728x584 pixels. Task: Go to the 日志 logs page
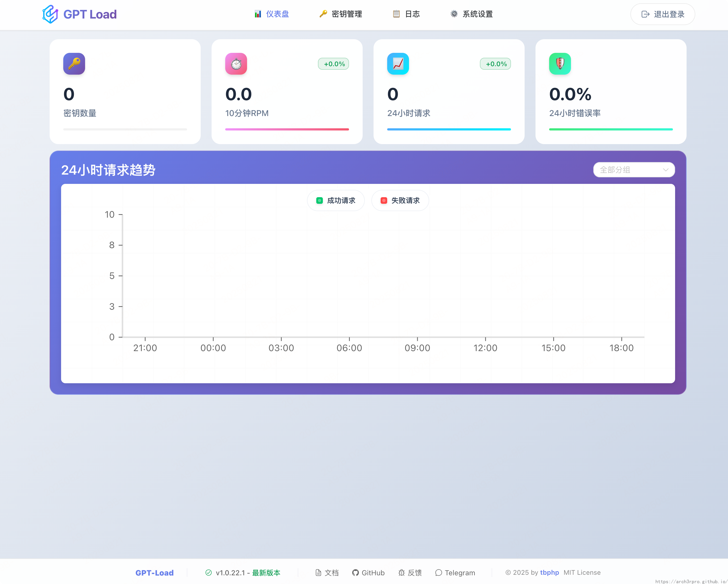[406, 14]
